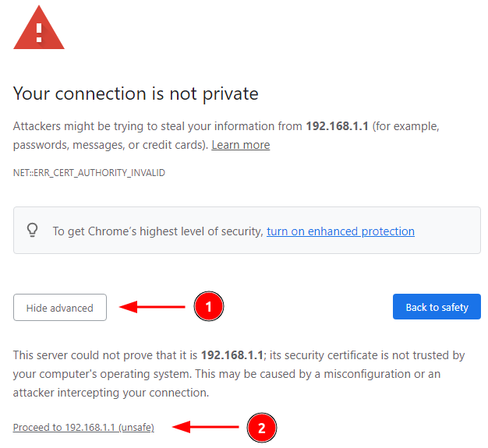This screenshot has width=488, height=448.
Task: Open the Learn more link
Action: pyautogui.click(x=240, y=145)
